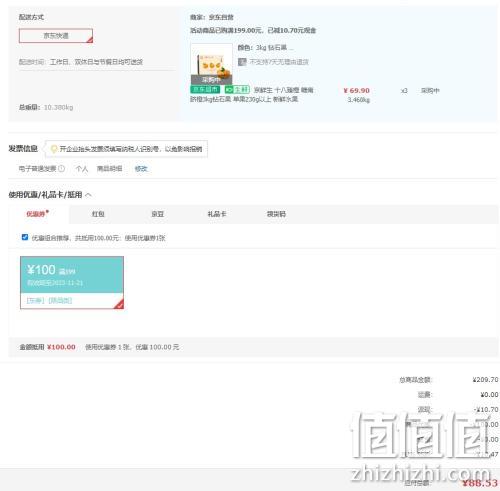500x491 pixels.
Task: Click the 采购中 status text in item row
Action: (x=430, y=90)
